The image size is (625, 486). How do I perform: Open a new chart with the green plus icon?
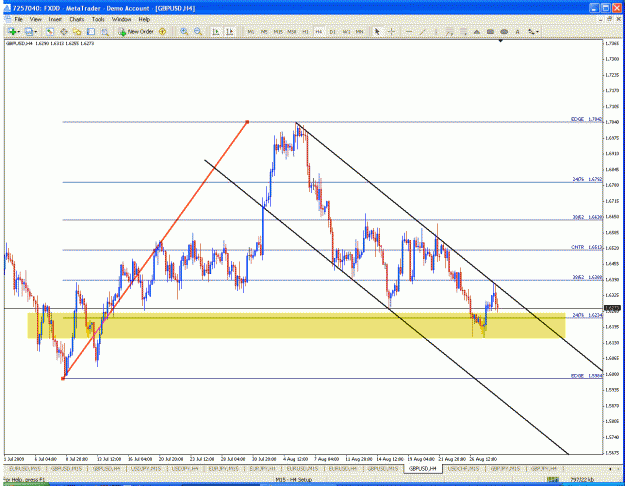12,31
